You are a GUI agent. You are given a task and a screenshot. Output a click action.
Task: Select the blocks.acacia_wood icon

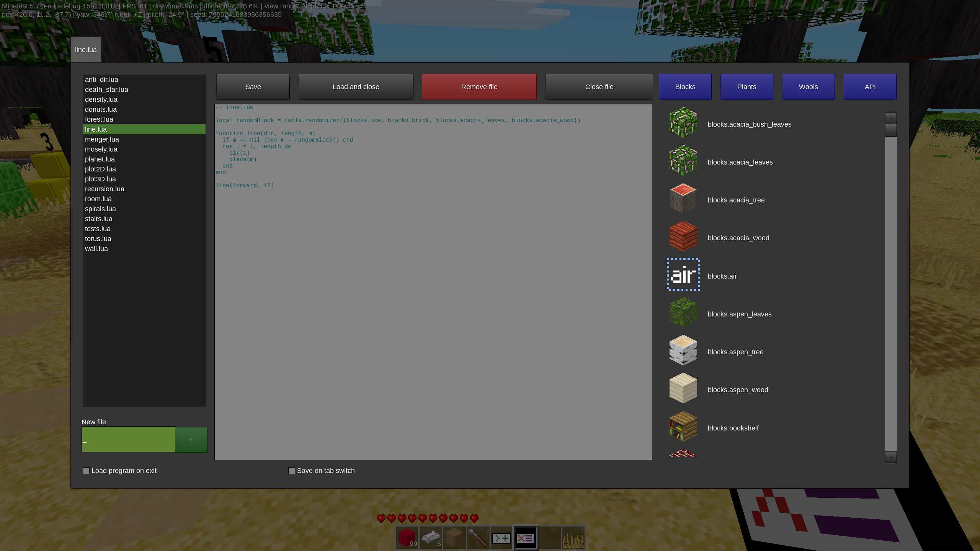[682, 237]
